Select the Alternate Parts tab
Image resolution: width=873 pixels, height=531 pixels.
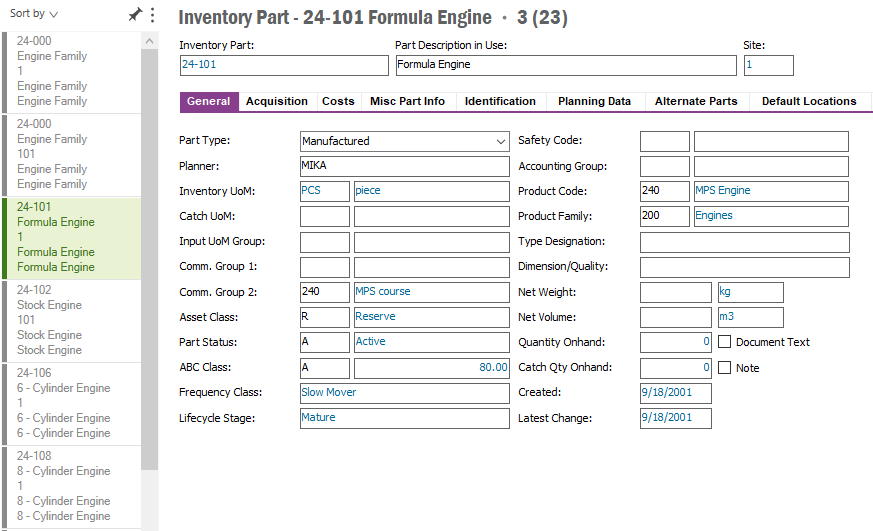coord(696,101)
